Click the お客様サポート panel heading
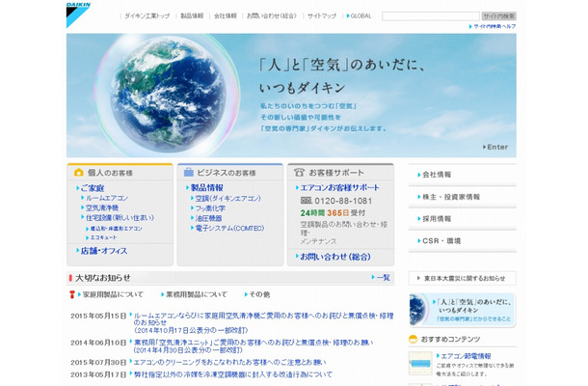Image resolution: width=588 pixels, height=386 pixels. 336,173
